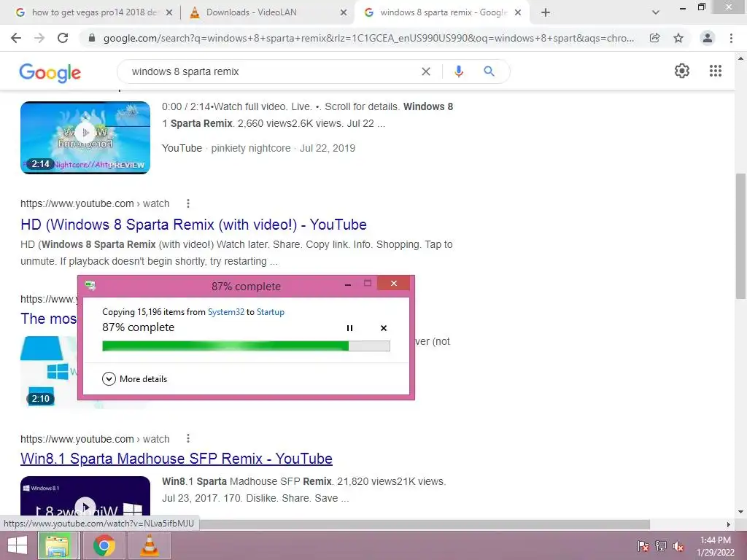Open the System32 source folder link

coord(226,312)
